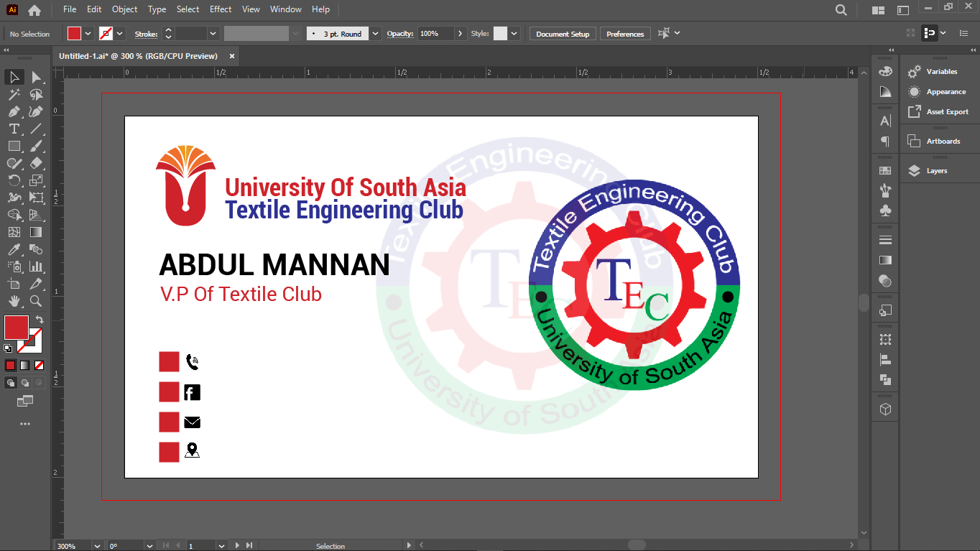The image size is (980, 551).
Task: Select the Column Graph tool
Action: [36, 267]
